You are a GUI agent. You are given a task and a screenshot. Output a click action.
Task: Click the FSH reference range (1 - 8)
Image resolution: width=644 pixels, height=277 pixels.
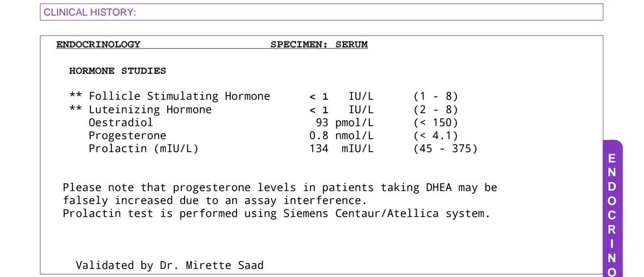(436, 96)
